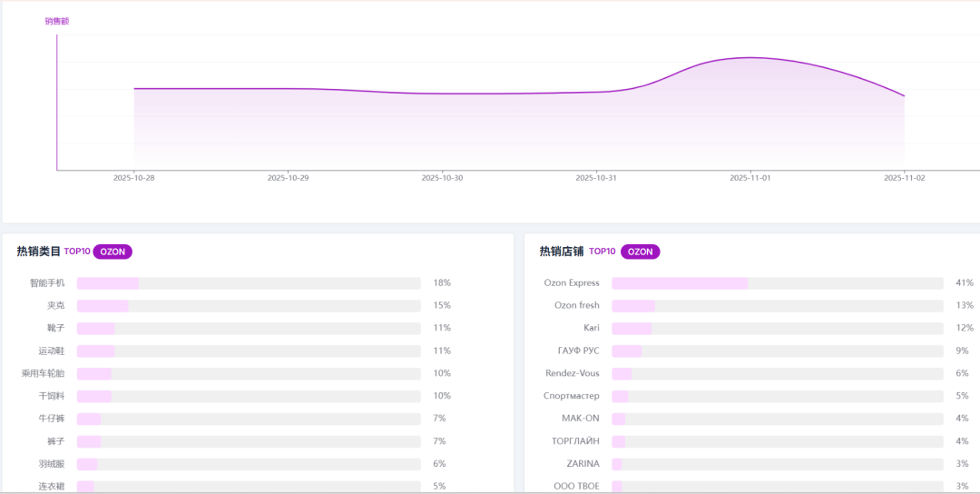Click the OZON badge beside 热销店铺
The width and height of the screenshot is (980, 494).
pyautogui.click(x=640, y=252)
